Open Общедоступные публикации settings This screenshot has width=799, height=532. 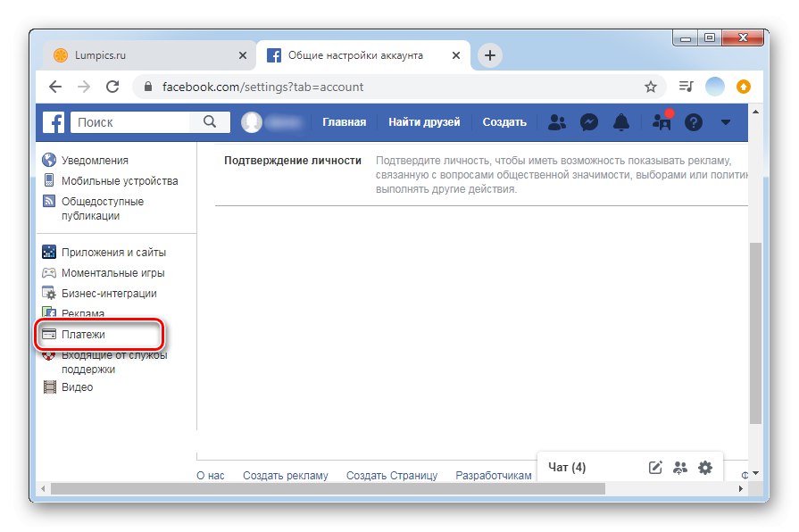click(103, 208)
